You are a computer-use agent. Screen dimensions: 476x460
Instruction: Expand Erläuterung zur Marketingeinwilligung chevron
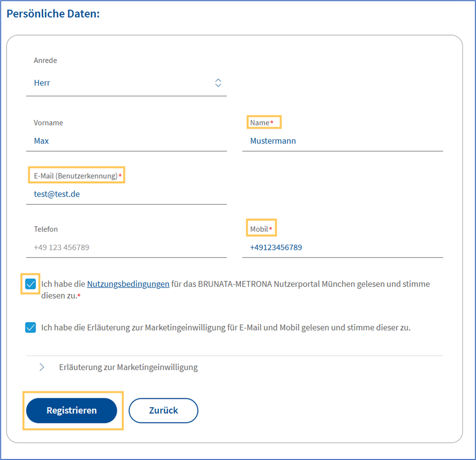[42, 367]
